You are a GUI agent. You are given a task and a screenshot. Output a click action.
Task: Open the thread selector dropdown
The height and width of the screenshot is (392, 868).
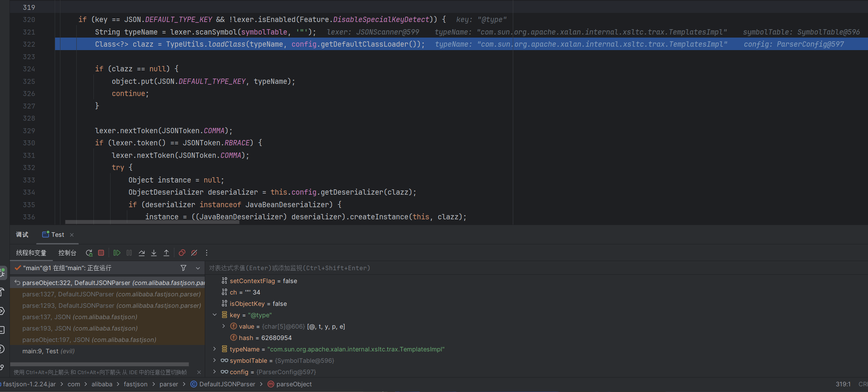[198, 268]
